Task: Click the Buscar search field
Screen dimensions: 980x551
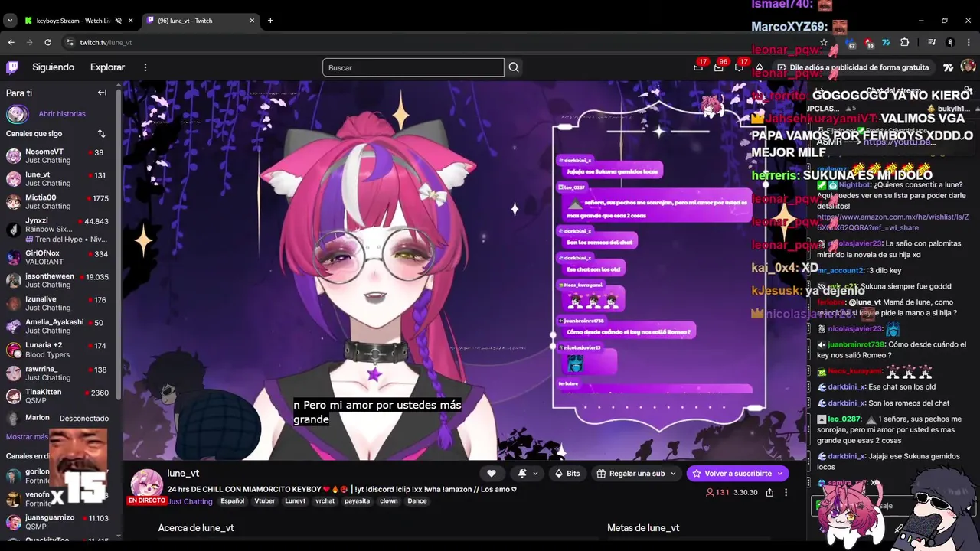Action: tap(413, 67)
